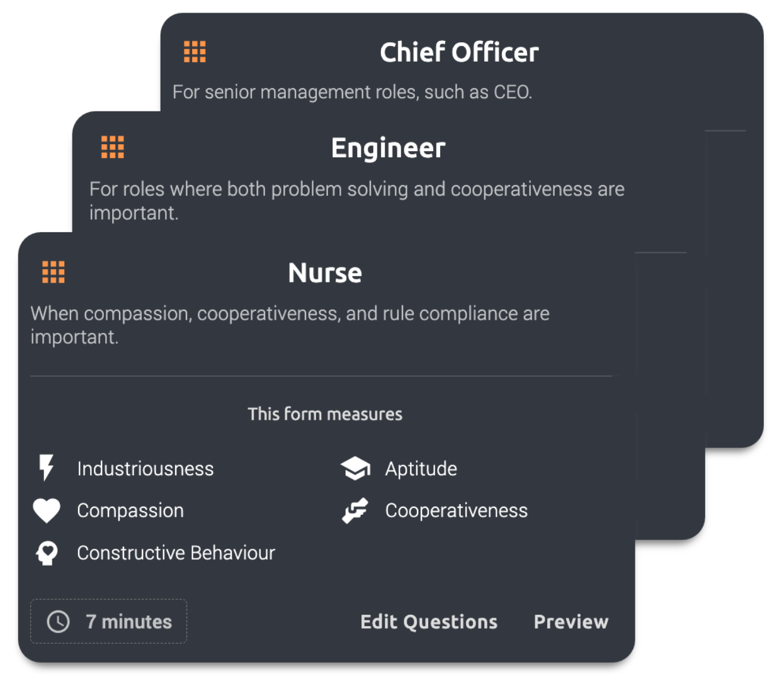Select the Chief Officer card title

coord(459,52)
